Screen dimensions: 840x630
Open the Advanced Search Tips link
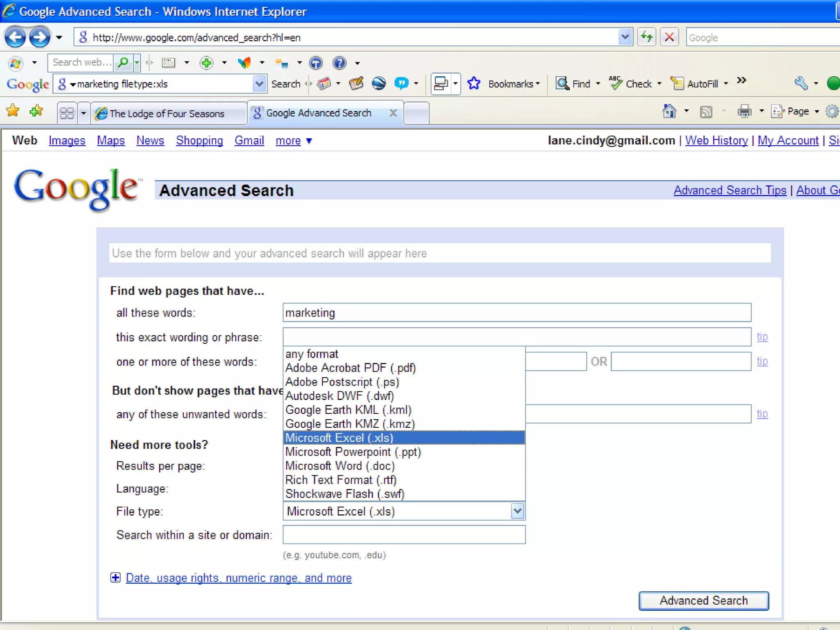[x=730, y=190]
